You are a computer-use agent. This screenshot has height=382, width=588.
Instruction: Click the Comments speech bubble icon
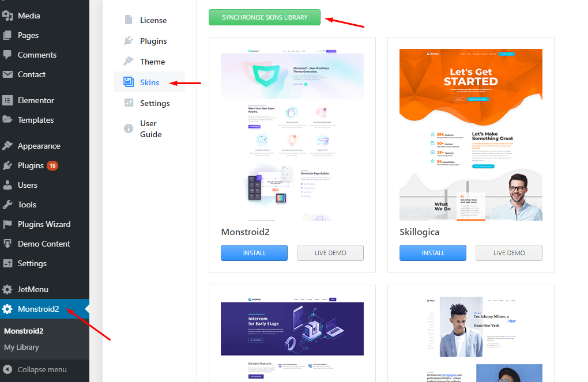point(7,55)
